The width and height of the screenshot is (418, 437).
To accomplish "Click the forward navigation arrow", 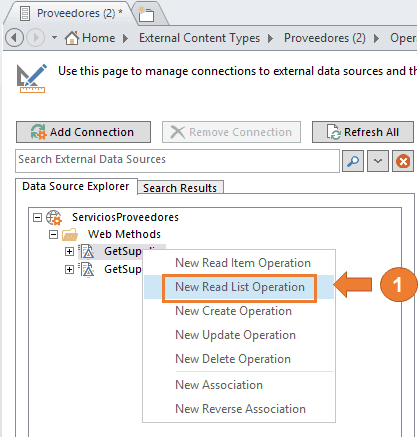I will pyautogui.click(x=35, y=37).
